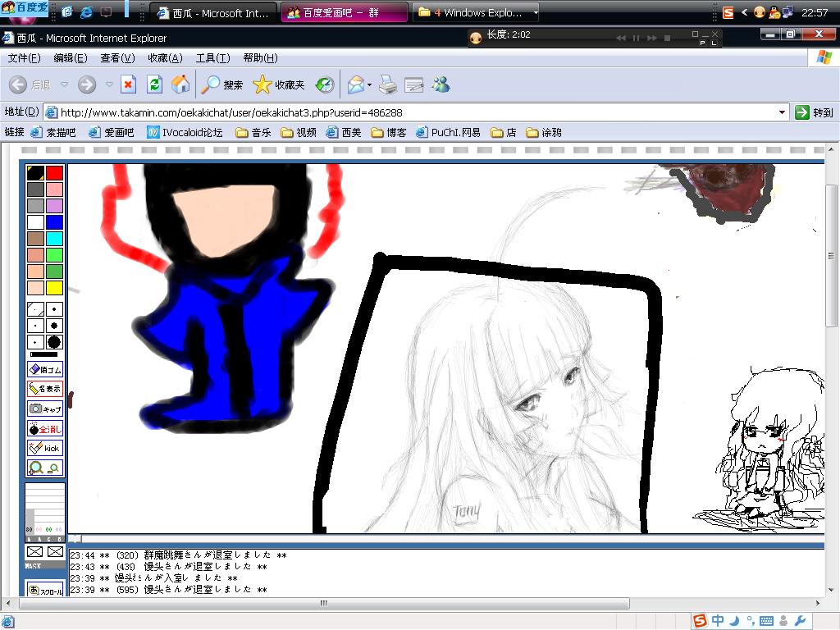Go to the browser home page
The height and width of the screenshot is (630, 840).
pyautogui.click(x=180, y=84)
